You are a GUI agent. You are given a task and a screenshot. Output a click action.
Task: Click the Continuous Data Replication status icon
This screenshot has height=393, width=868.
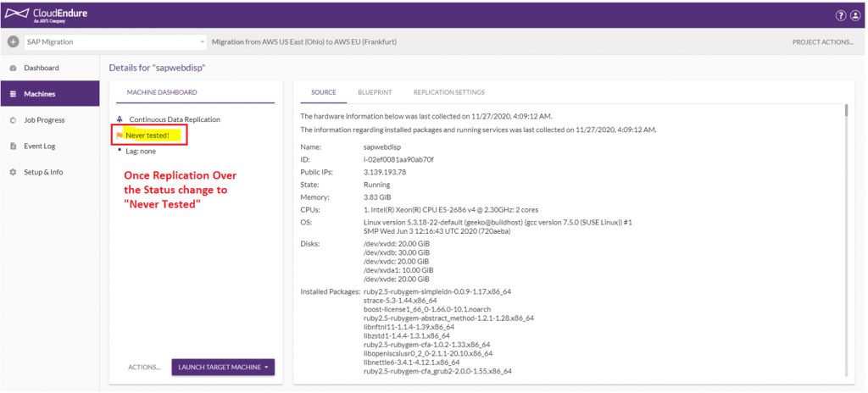click(x=120, y=119)
